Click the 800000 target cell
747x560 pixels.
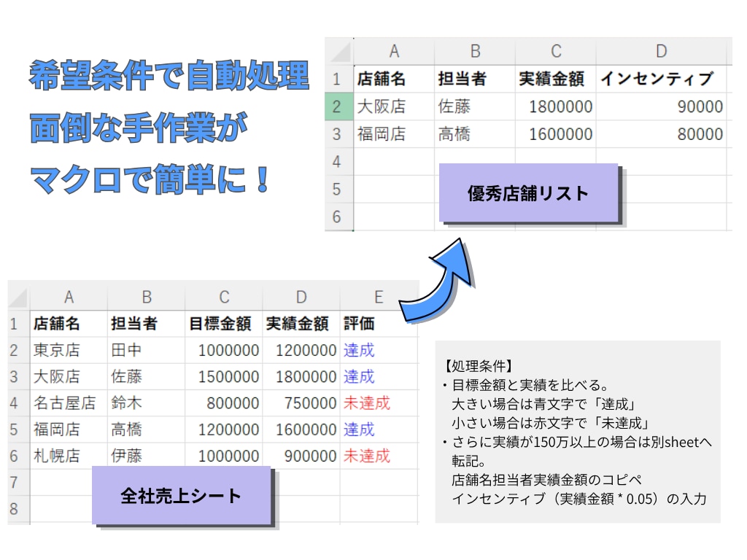pos(224,403)
